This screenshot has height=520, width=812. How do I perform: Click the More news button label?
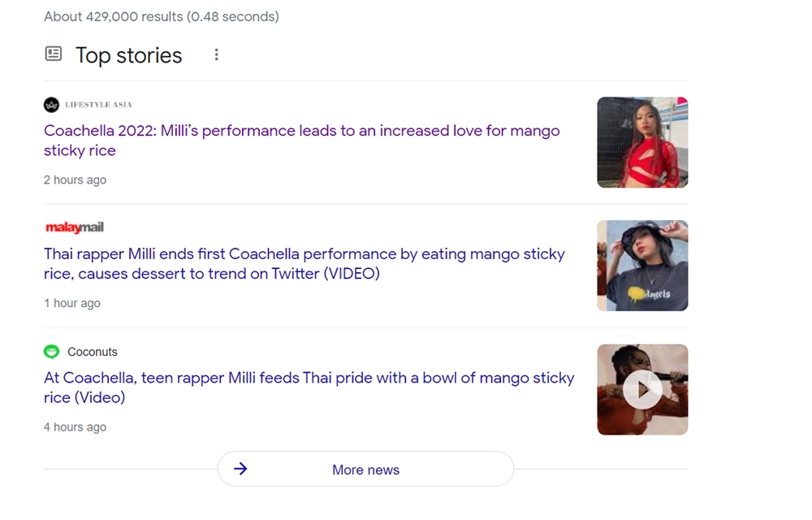(365, 470)
